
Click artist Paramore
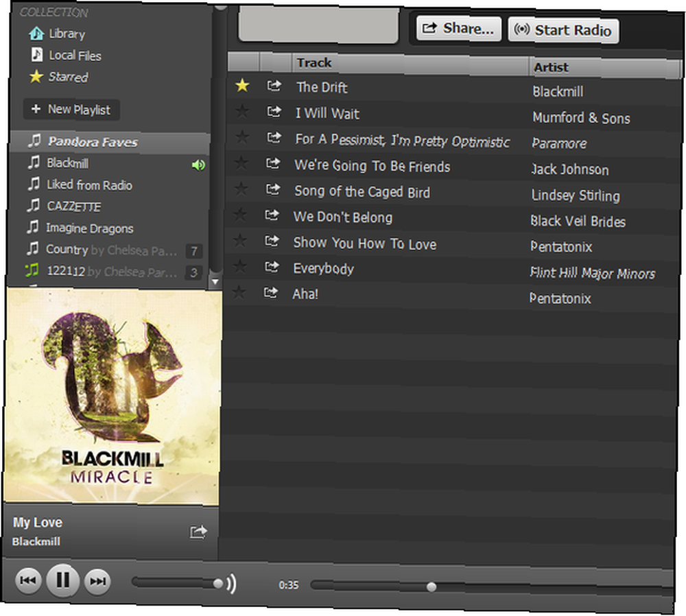pyautogui.click(x=559, y=143)
